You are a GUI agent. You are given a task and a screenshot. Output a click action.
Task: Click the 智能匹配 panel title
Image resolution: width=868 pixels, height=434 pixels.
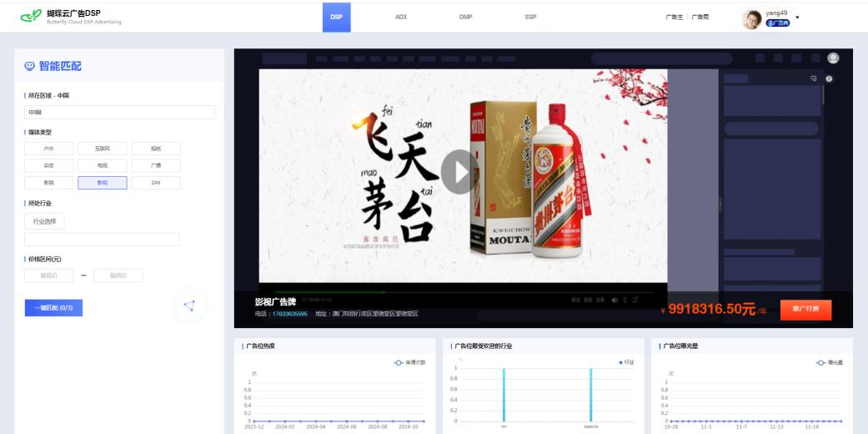(60, 66)
